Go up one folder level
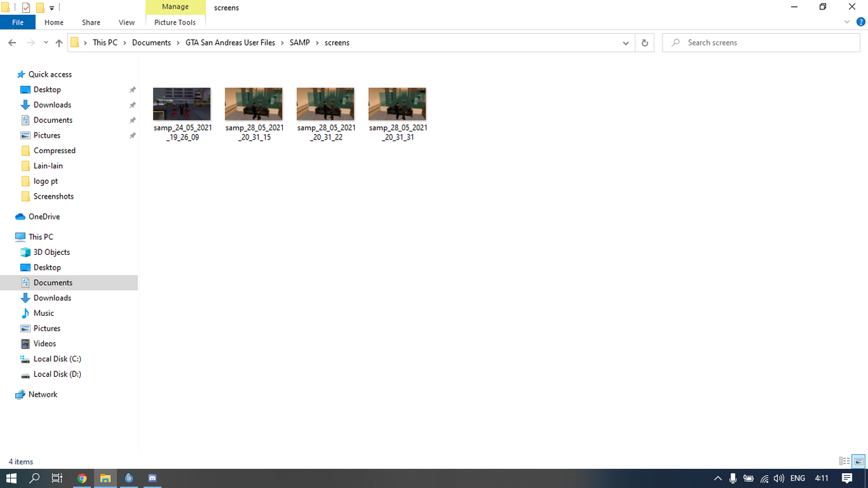The image size is (868, 488). pos(59,43)
